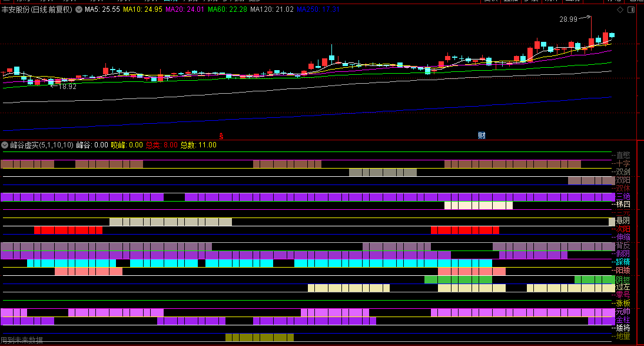Click the 丰安股份(日线.前复权) chart title
Screen dimensions: 644x346
pyautogui.click(x=37, y=9)
